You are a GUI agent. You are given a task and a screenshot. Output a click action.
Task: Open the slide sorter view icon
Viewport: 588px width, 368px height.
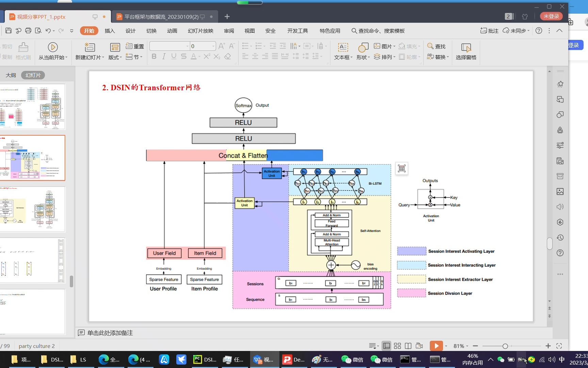pos(397,346)
